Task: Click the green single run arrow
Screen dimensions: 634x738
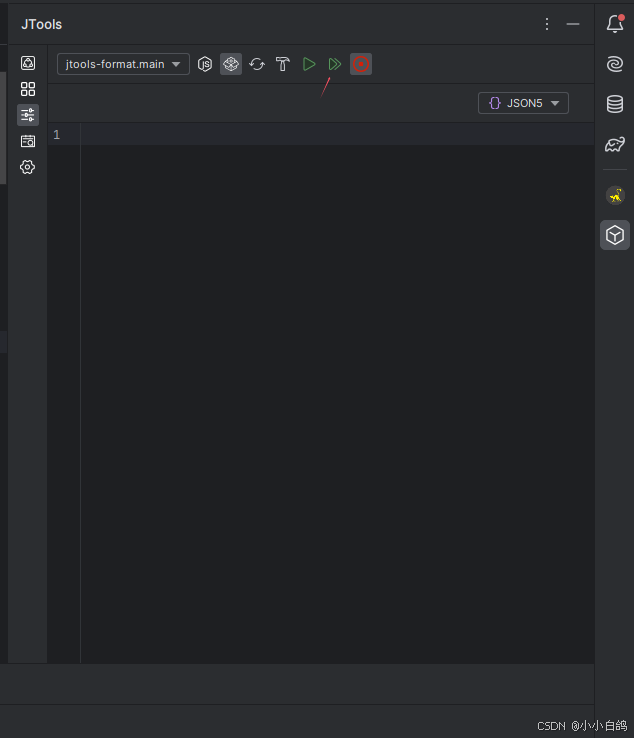Action: 309,64
